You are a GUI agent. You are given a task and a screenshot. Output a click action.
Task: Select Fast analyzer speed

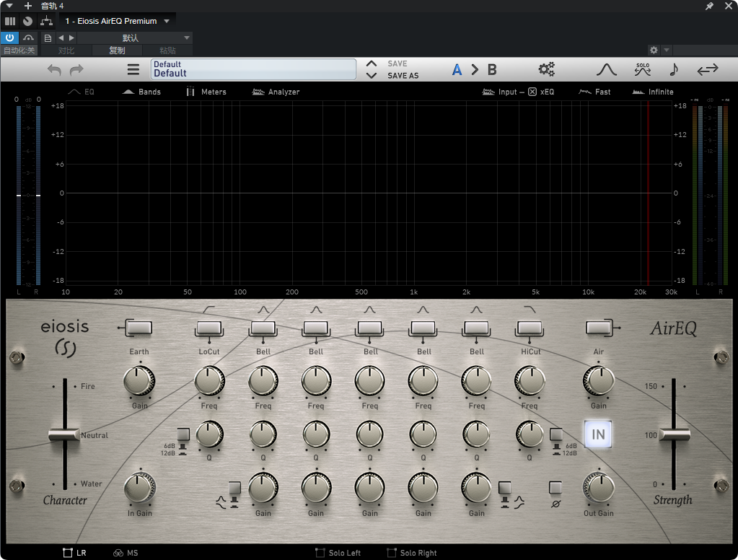(594, 92)
